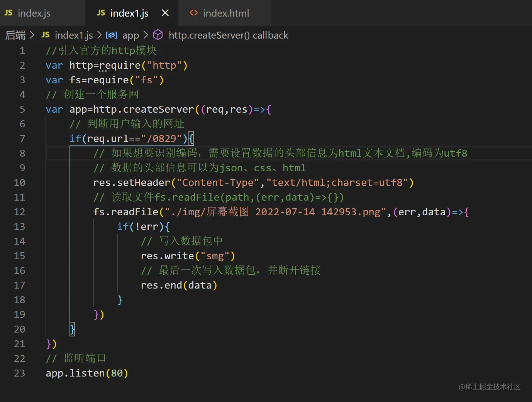The image size is (532, 402).
Task: Click the HTML file icon on index.html tab
Action: [194, 13]
